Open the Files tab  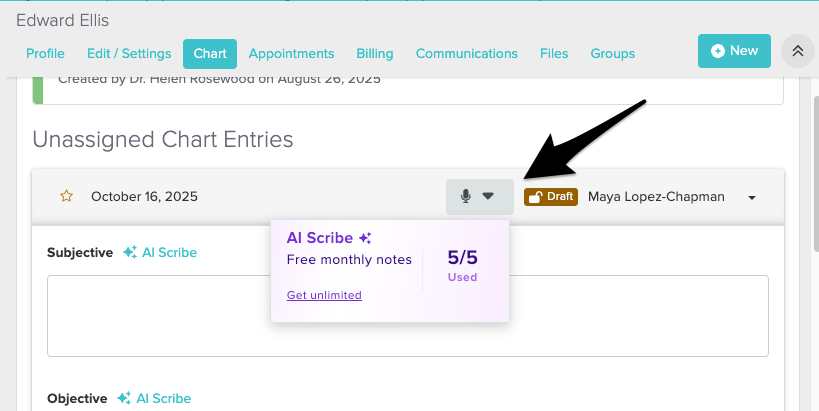tap(554, 54)
